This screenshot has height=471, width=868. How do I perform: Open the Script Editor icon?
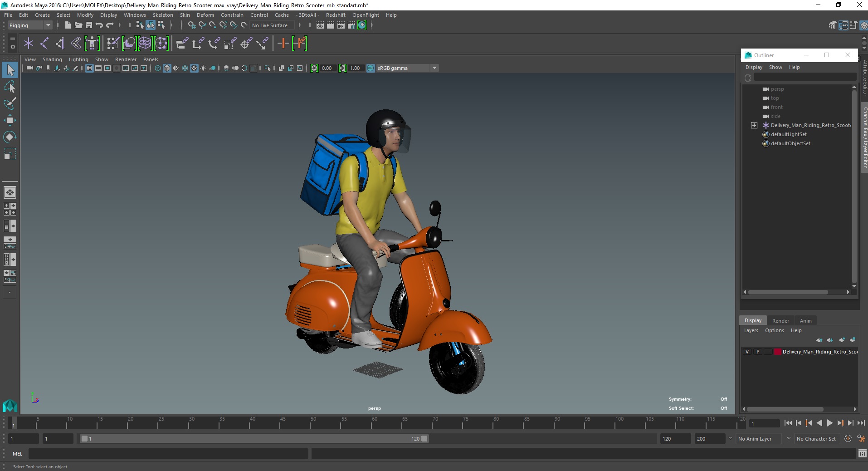tap(862, 453)
